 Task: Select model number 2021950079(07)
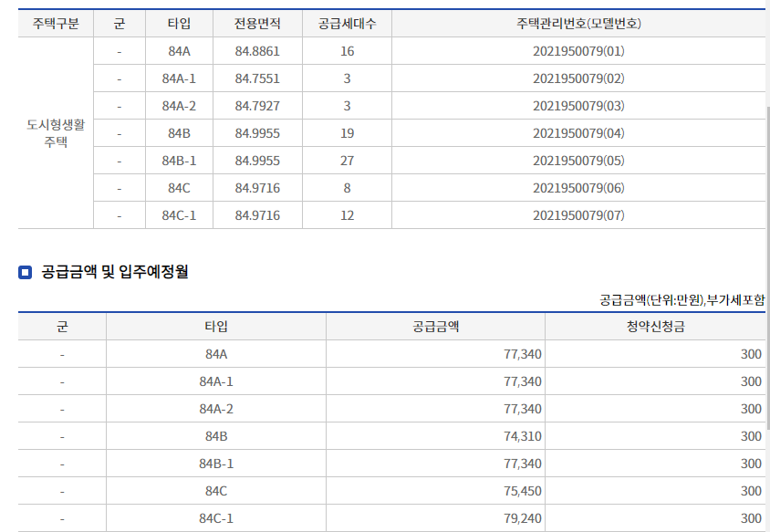click(578, 215)
